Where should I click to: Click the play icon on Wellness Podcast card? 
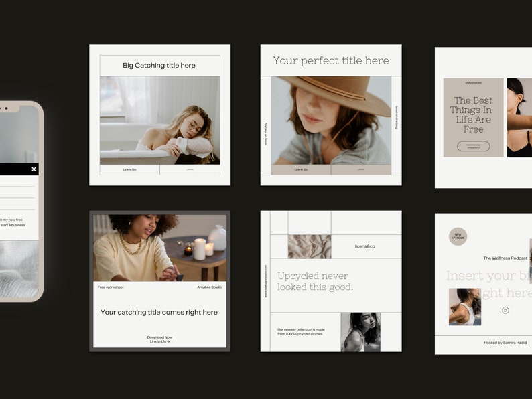click(x=505, y=310)
